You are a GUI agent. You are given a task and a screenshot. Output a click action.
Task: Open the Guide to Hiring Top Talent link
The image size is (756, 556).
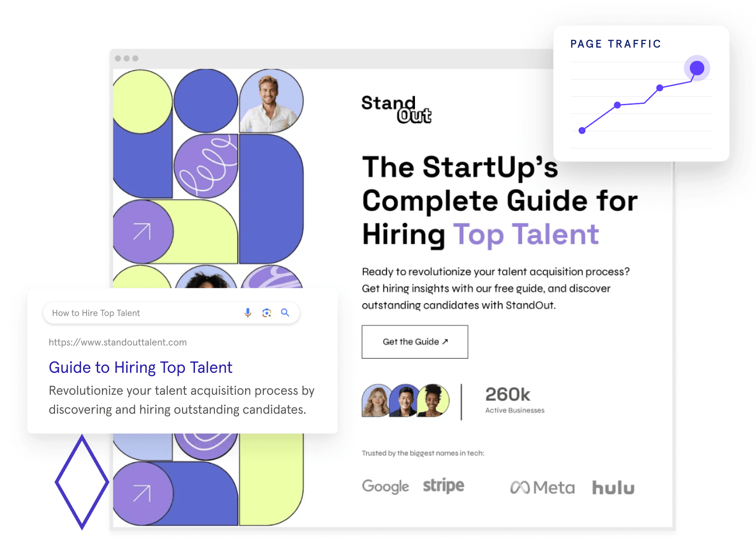(140, 368)
